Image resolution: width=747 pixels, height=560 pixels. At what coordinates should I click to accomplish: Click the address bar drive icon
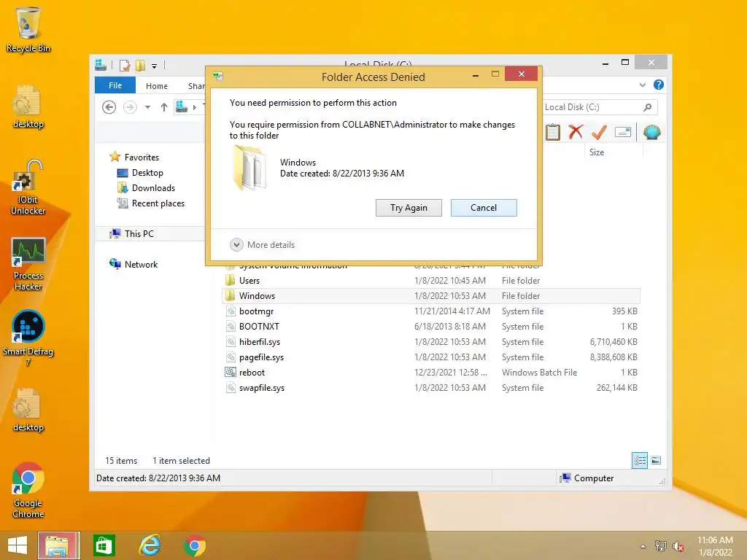pyautogui.click(x=182, y=107)
